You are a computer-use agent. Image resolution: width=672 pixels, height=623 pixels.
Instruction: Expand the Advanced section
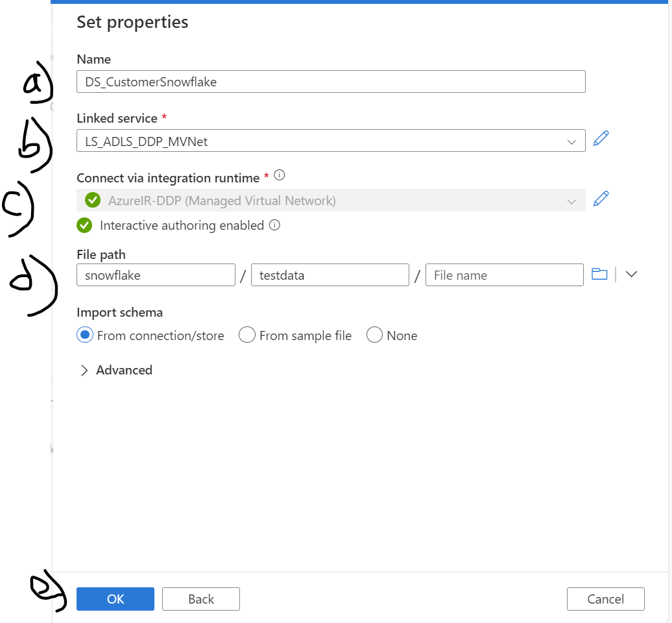click(84, 371)
